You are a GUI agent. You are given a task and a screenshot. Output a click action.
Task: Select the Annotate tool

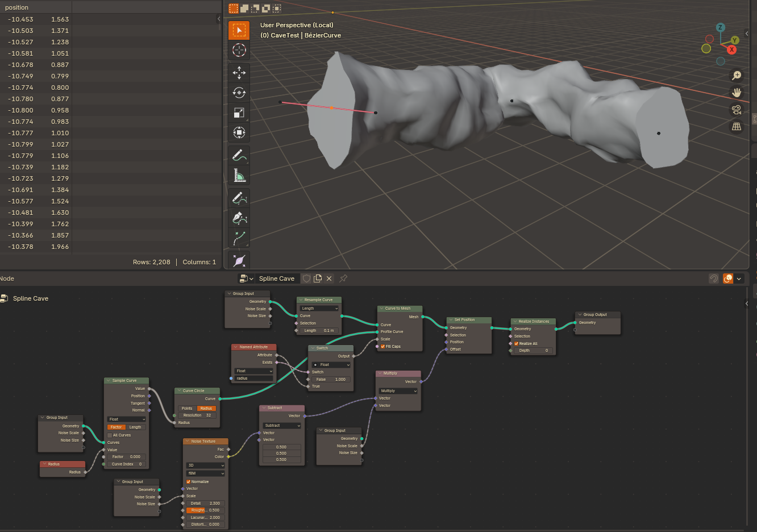pos(239,155)
